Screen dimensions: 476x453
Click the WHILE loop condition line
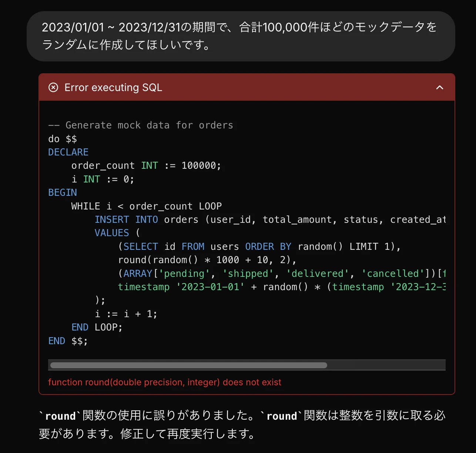146,206
